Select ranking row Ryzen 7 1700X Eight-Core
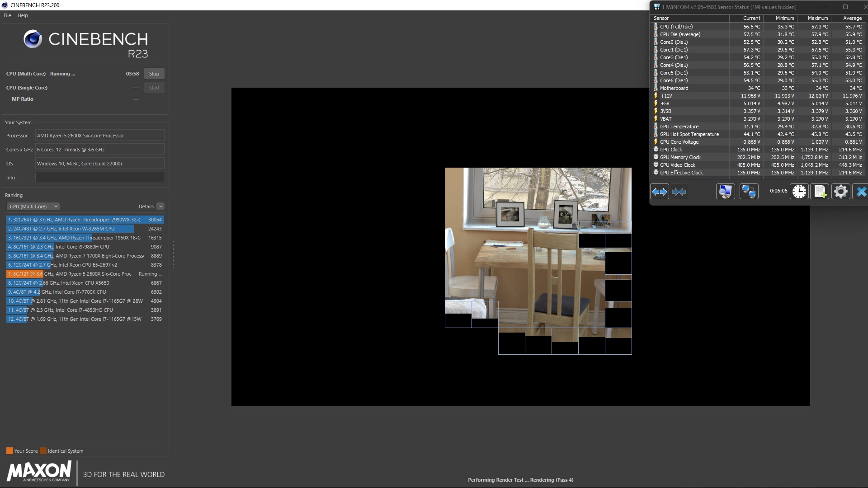868x488 pixels. point(85,256)
